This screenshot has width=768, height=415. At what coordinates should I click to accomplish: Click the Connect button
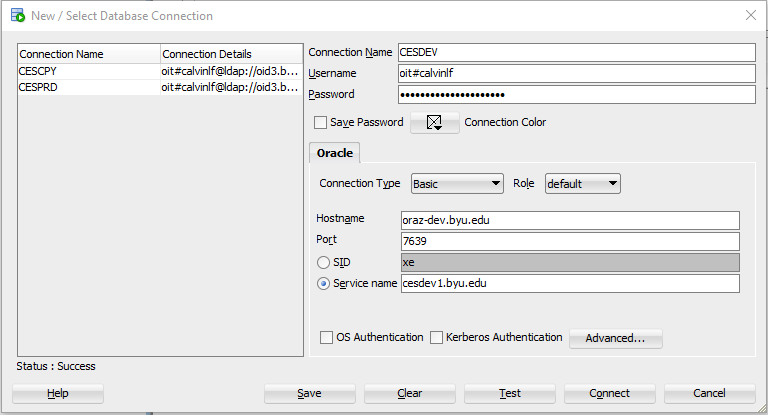609,393
